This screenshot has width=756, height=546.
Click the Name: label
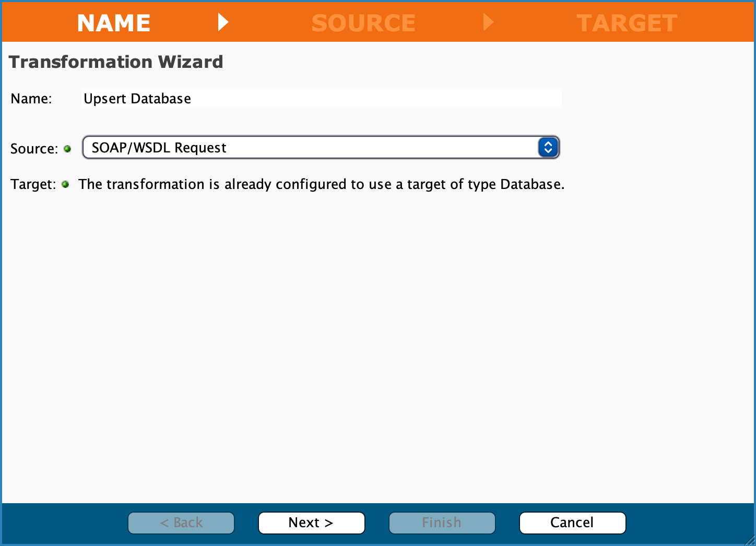pos(31,99)
